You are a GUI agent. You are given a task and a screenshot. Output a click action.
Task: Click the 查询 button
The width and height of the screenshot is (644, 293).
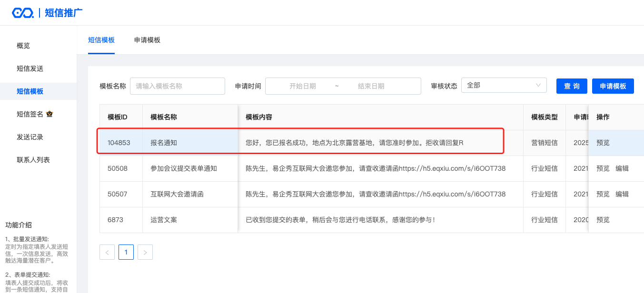[572, 86]
